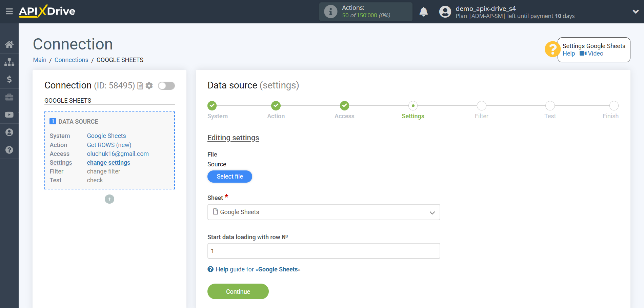This screenshot has height=308, width=644.
Task: Open the help question icon in sidebar
Action: tap(9, 150)
